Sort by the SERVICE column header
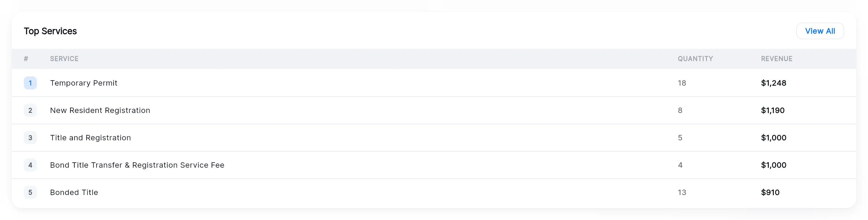This screenshot has width=868, height=220. pos(65,59)
